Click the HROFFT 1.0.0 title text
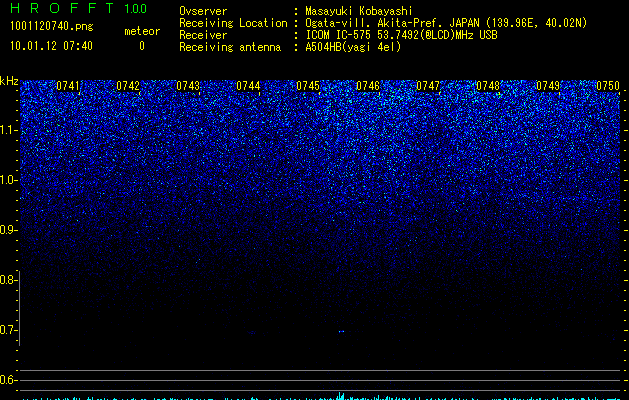The image size is (629, 400). (x=79, y=8)
